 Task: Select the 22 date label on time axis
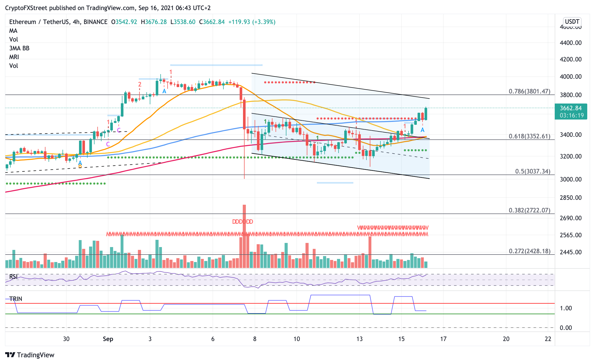tap(548, 339)
